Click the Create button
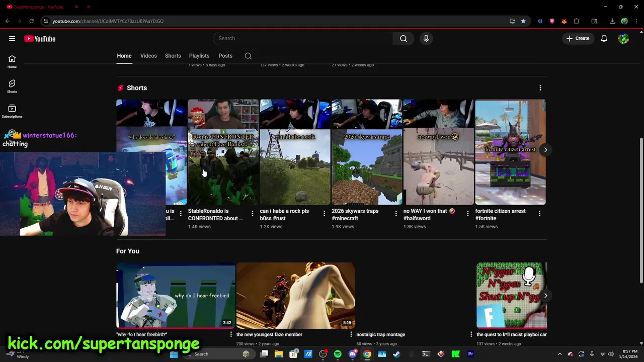Screen dimensions: 644x362 [578, 38]
